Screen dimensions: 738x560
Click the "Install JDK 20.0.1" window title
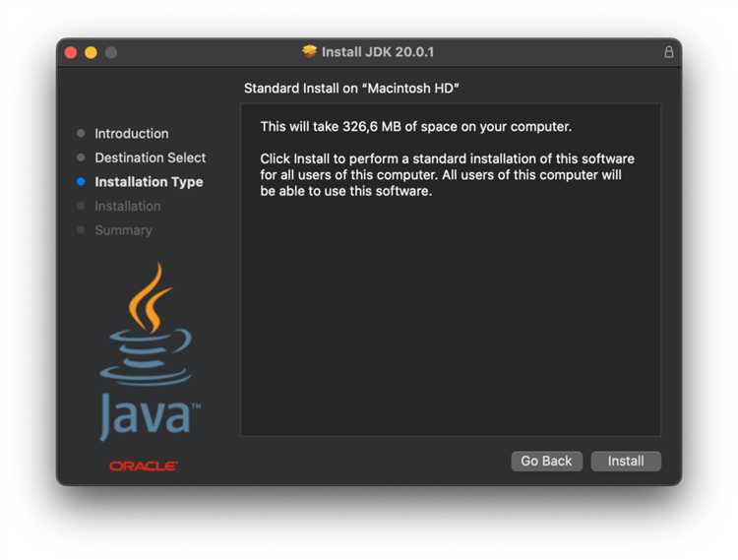378,52
